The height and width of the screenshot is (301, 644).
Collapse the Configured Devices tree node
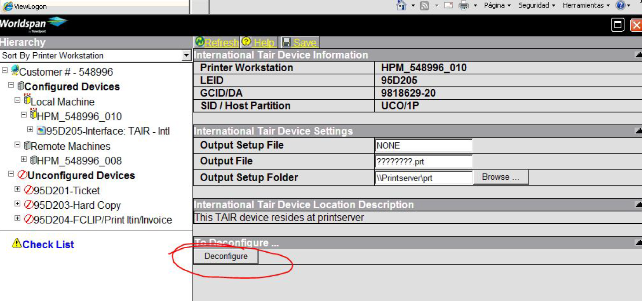coord(11,86)
